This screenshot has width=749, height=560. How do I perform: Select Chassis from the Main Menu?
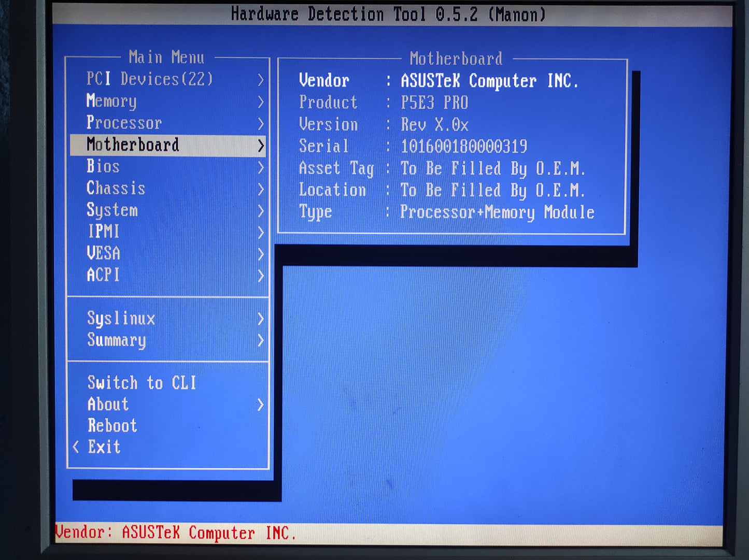tap(116, 188)
